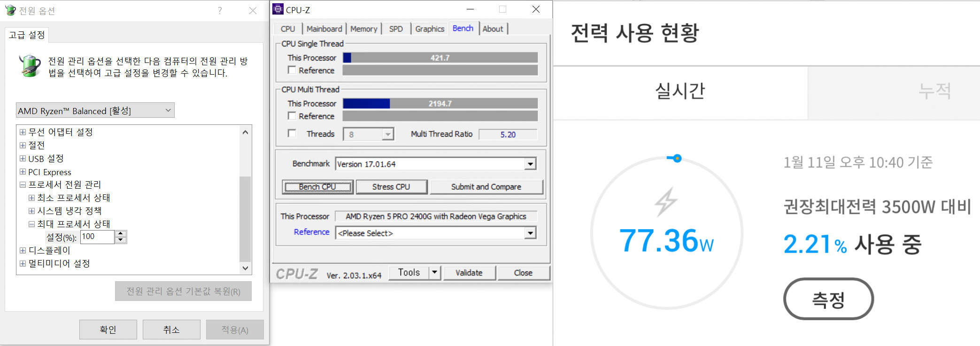Switch to the Memory tab
The width and height of the screenshot is (980, 346).
point(363,29)
